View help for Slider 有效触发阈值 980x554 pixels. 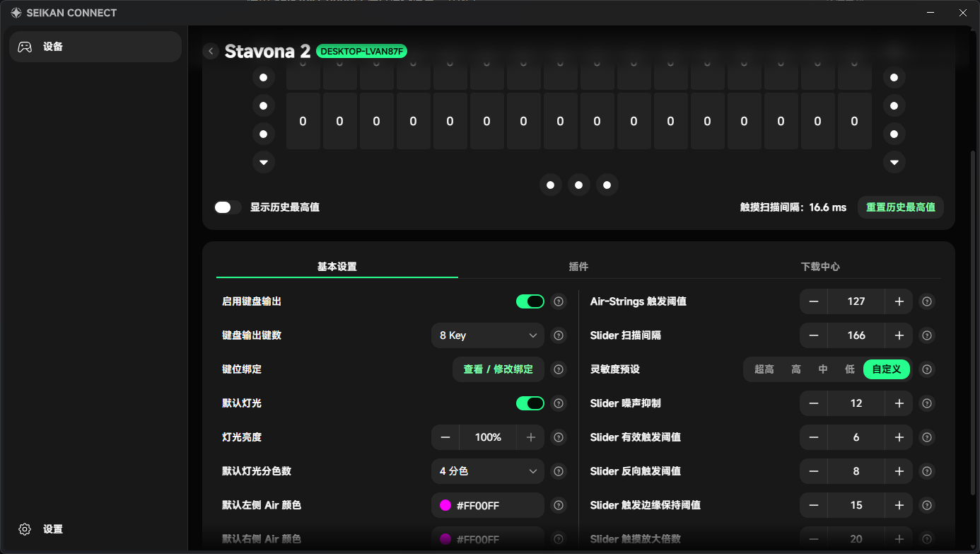pos(927,437)
